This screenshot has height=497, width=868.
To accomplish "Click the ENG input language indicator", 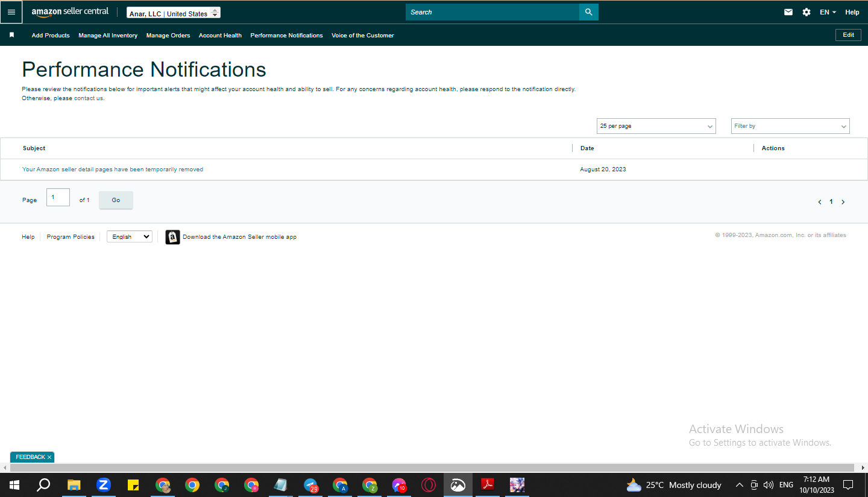I will coord(786,485).
